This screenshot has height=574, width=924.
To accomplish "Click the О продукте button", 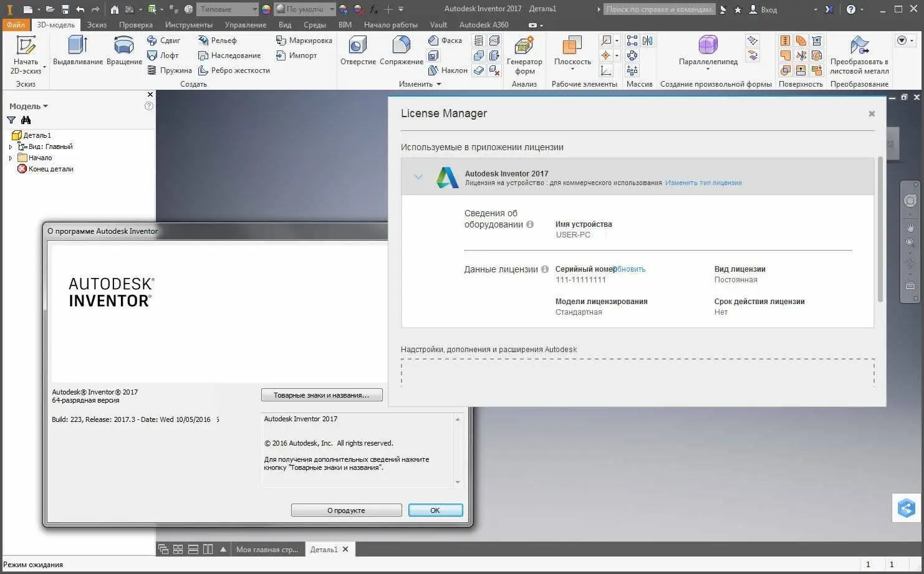I will coord(347,510).
